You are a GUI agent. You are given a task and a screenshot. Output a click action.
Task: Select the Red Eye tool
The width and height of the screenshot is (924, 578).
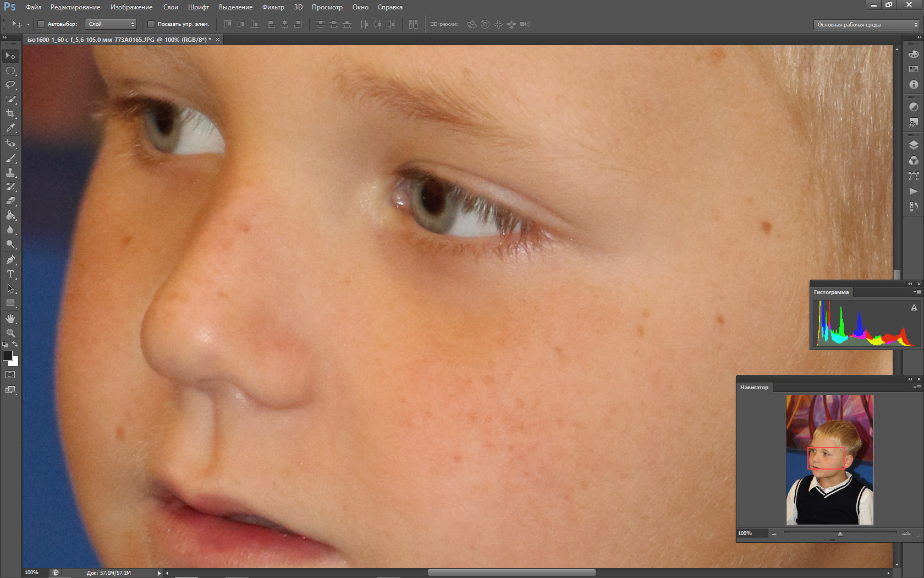point(10,144)
